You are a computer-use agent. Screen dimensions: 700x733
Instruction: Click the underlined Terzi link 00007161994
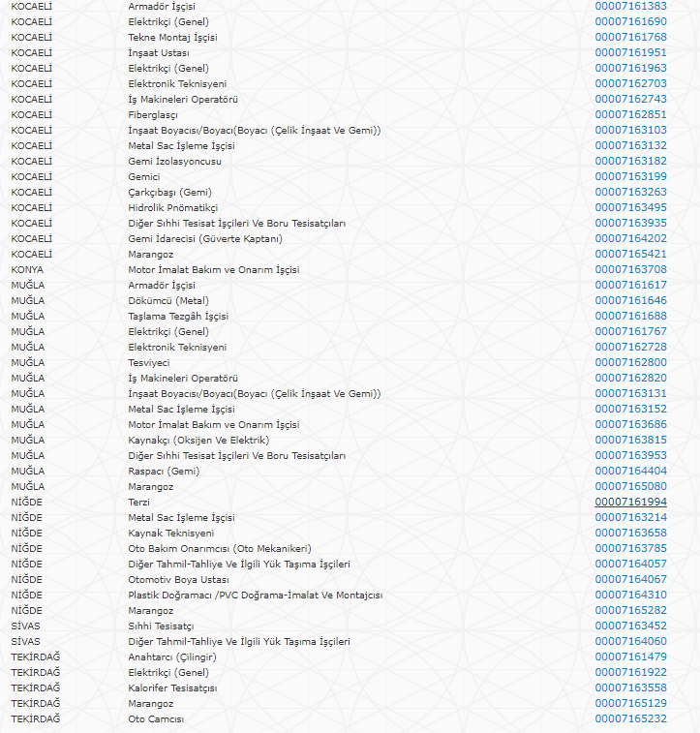click(x=630, y=502)
